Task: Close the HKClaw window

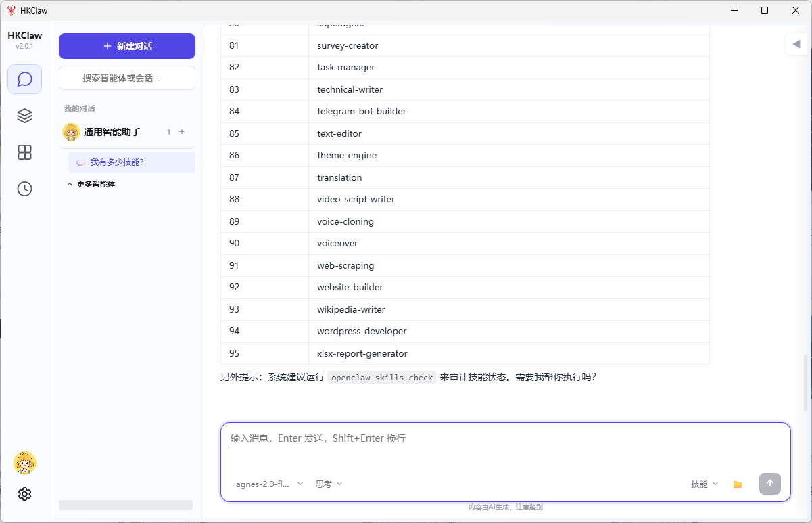Action: (x=796, y=10)
